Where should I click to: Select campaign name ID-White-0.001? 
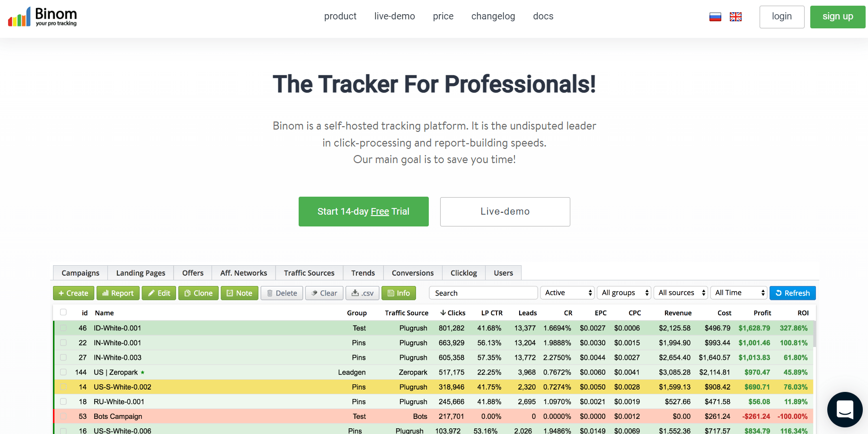[117, 328]
